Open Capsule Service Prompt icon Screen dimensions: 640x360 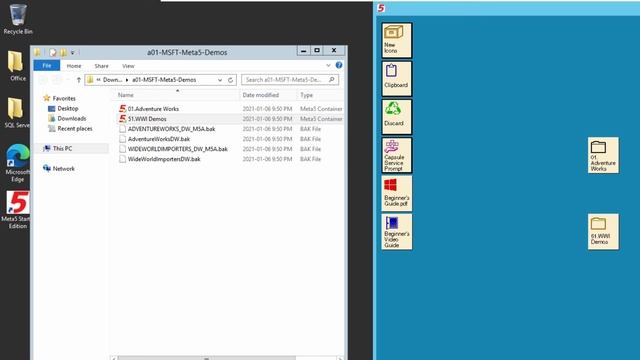(397, 155)
